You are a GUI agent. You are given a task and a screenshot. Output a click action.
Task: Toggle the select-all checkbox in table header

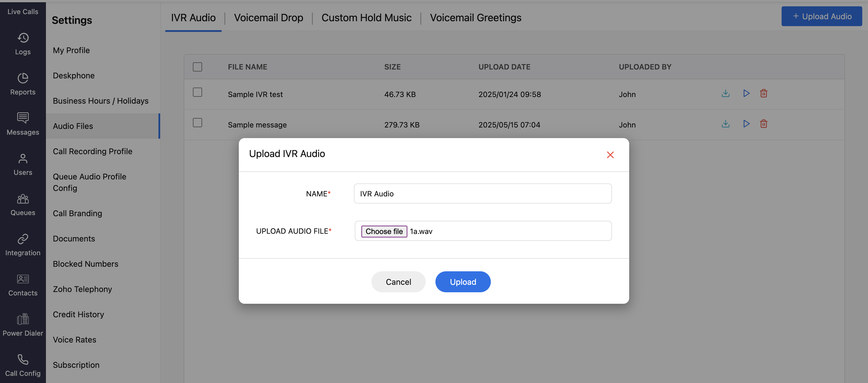point(197,67)
